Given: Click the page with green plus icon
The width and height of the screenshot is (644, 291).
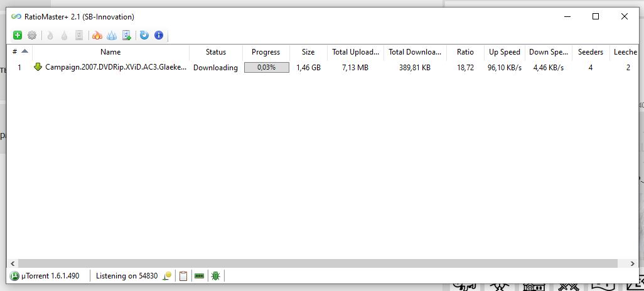Looking at the screenshot, I should click(x=127, y=35).
